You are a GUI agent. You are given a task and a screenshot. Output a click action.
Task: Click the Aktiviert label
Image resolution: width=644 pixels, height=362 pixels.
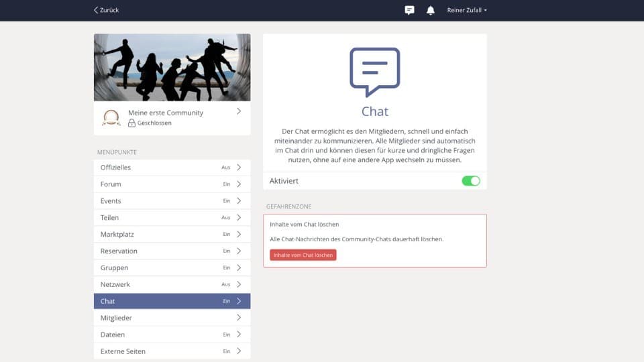click(x=284, y=181)
